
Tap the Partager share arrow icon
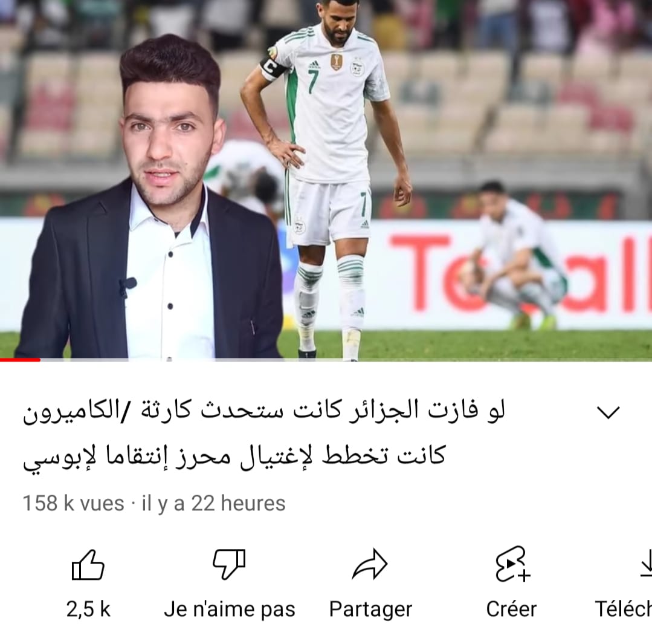(370, 565)
